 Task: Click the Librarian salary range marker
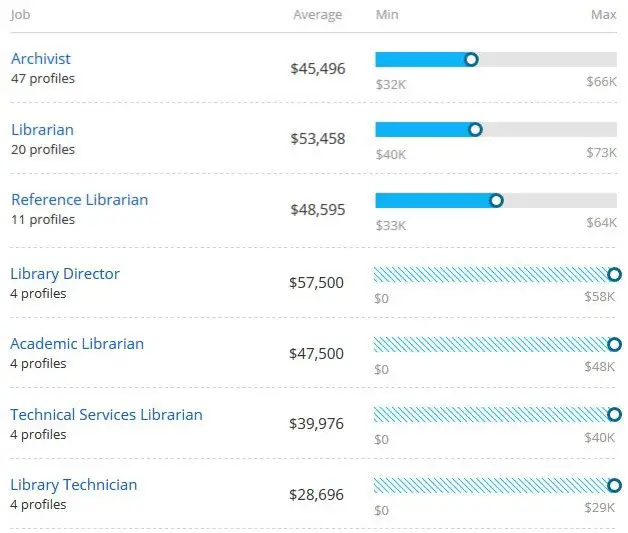tap(475, 130)
